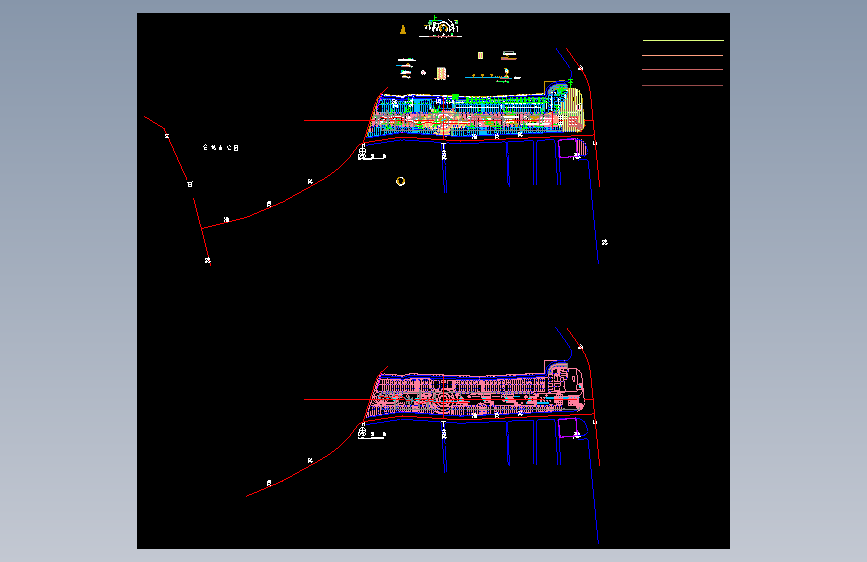Click the yellow hatched area of upper plan
The width and height of the screenshot is (867, 562).
(x=573, y=110)
